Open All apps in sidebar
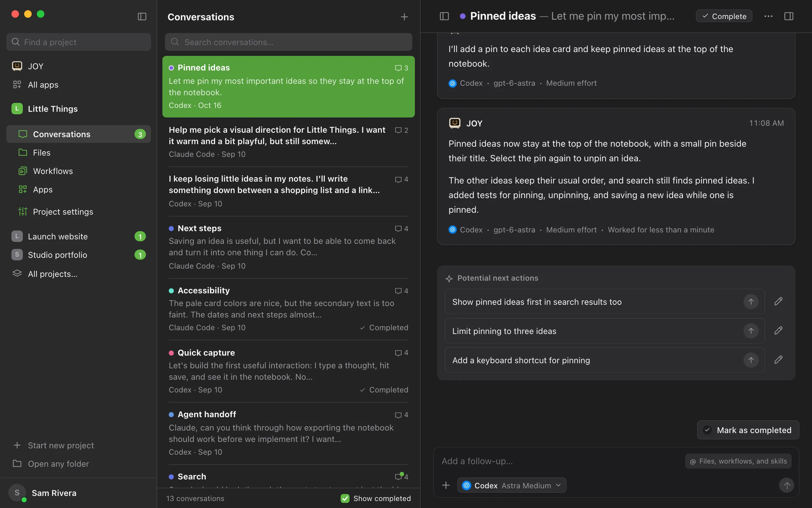 pyautogui.click(x=79, y=85)
